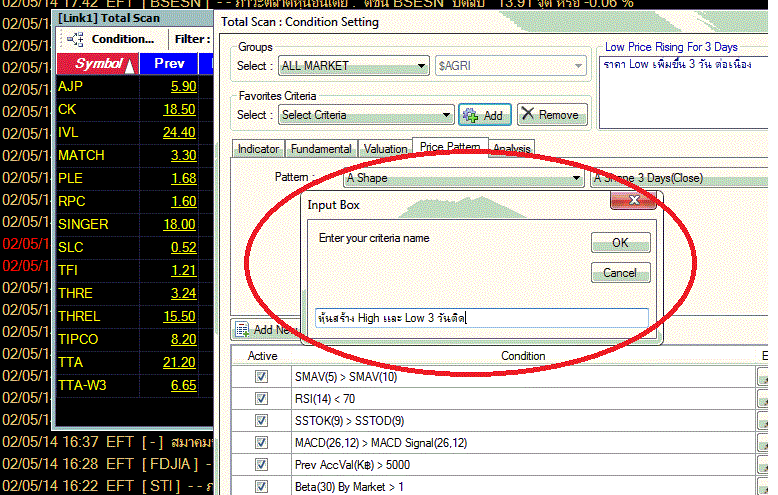
Task: Click the Filter label in Total Scan
Action: tap(192, 39)
